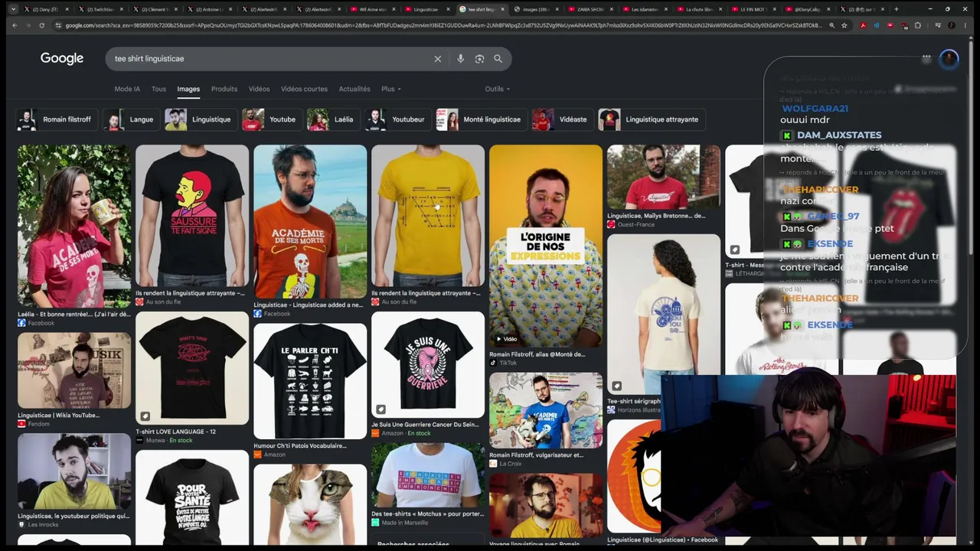The width and height of the screenshot is (980, 551).
Task: Open the yellow t-shirt image result
Action: [x=428, y=216]
